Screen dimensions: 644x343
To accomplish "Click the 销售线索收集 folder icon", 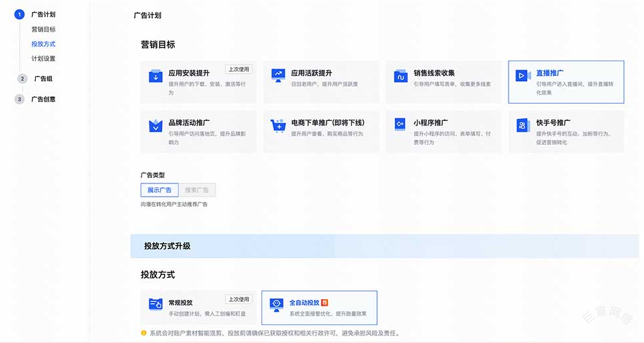I will point(400,76).
